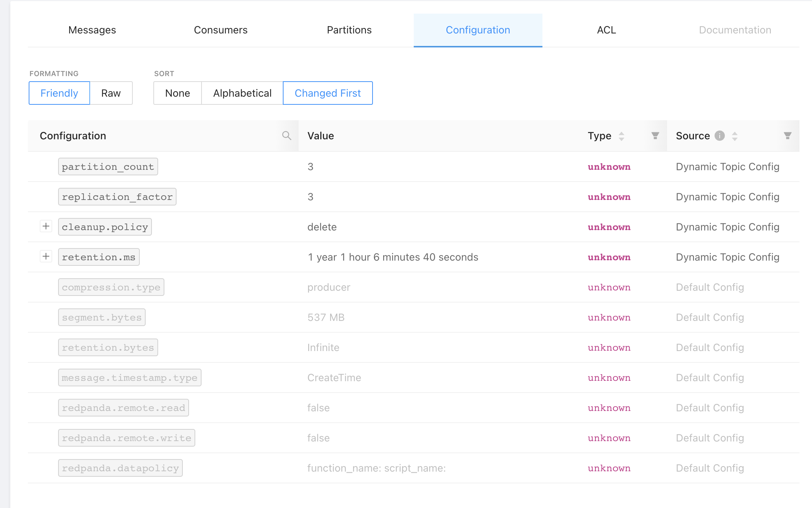
Task: Click the Documentation tab
Action: [735, 30]
